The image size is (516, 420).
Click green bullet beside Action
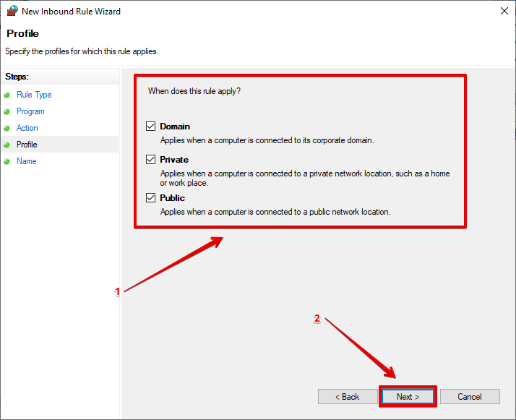[7, 128]
